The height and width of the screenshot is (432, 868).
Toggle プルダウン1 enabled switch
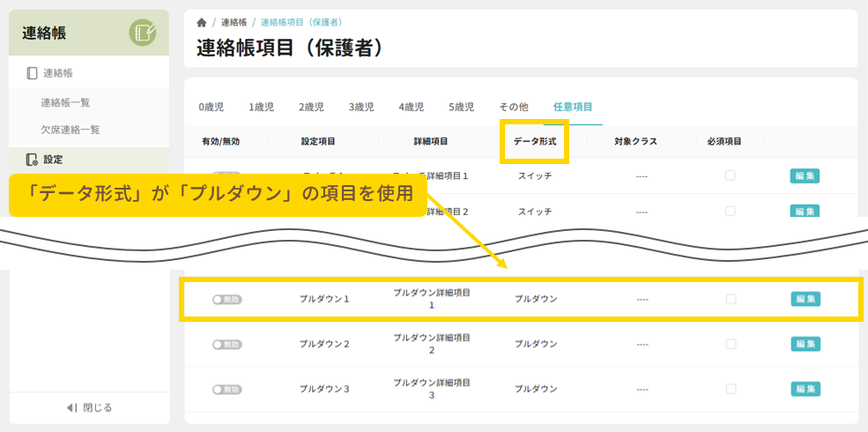pyautogui.click(x=226, y=299)
